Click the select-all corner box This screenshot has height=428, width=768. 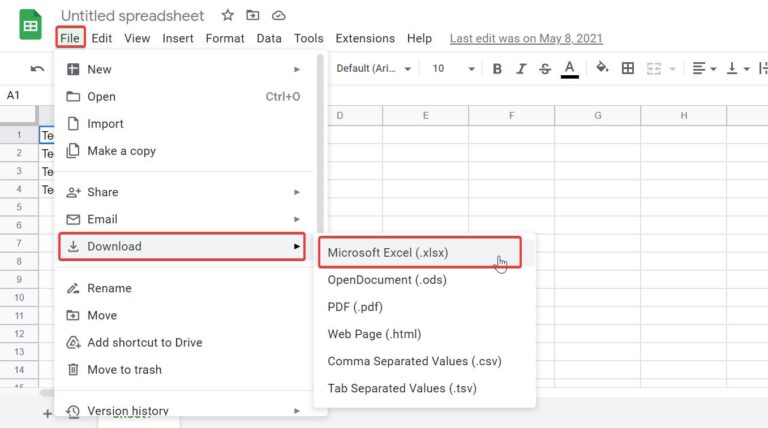click(19, 116)
